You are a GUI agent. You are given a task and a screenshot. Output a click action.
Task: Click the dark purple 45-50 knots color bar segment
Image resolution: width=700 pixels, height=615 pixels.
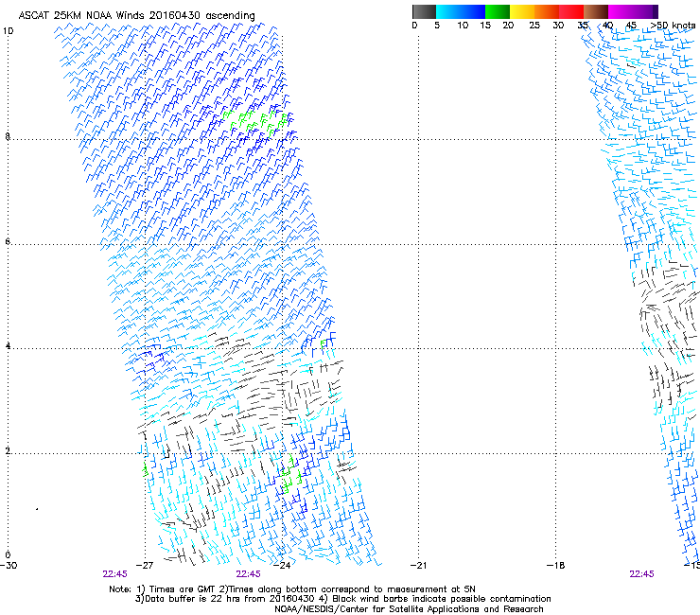click(645, 11)
